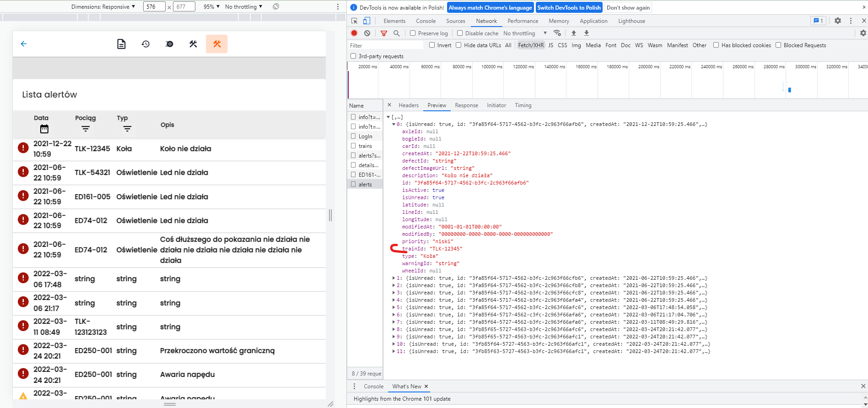This screenshot has width=868, height=408.
Task: Open network panel No throttling dropdown
Action: (x=525, y=33)
